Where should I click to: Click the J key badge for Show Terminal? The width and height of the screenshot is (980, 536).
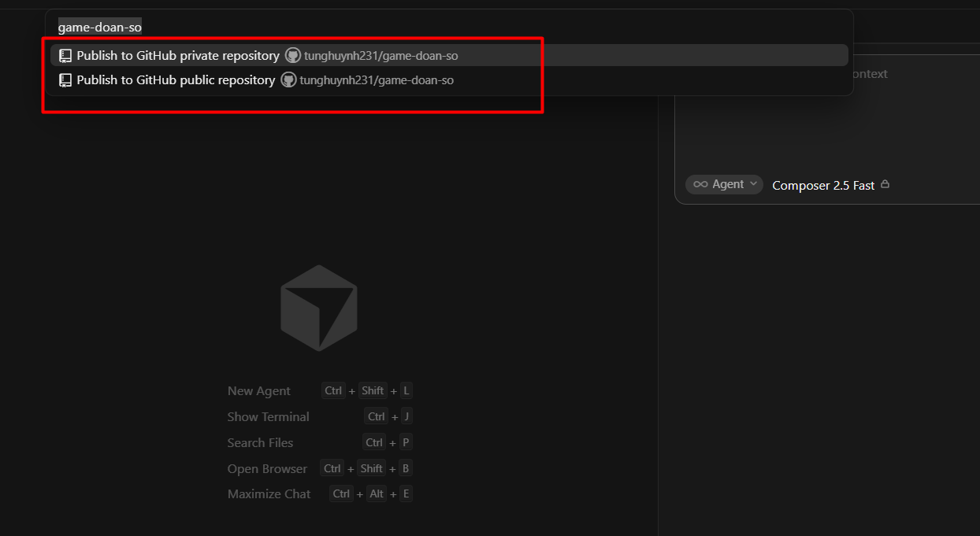(406, 416)
